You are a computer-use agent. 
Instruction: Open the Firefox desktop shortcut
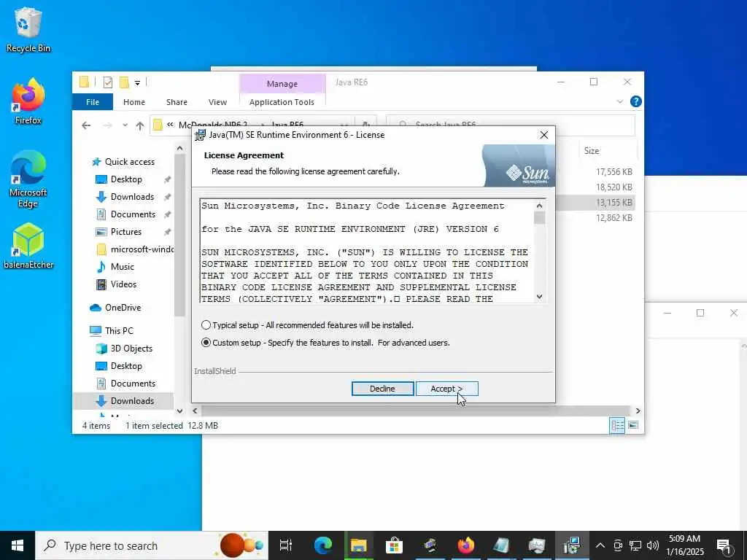pos(28,102)
